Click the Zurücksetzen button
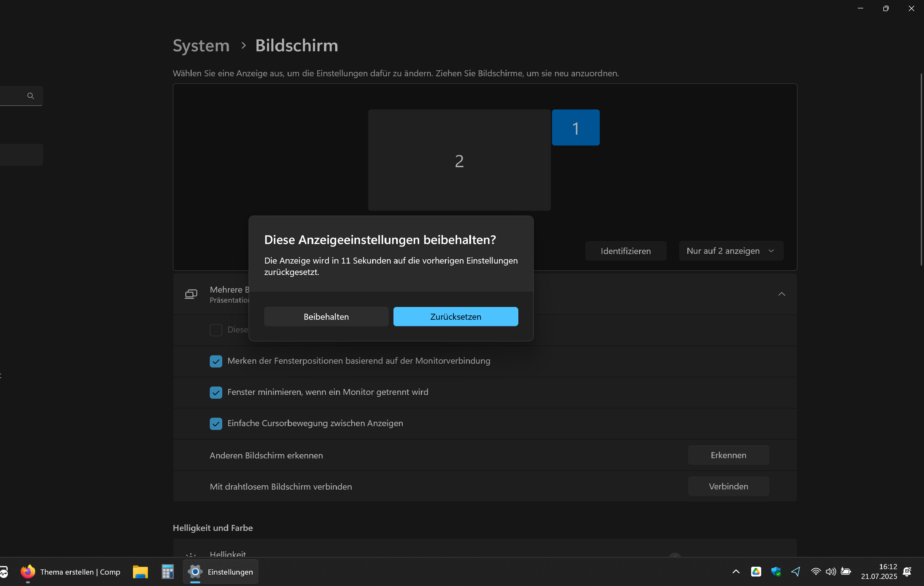 [x=455, y=316]
